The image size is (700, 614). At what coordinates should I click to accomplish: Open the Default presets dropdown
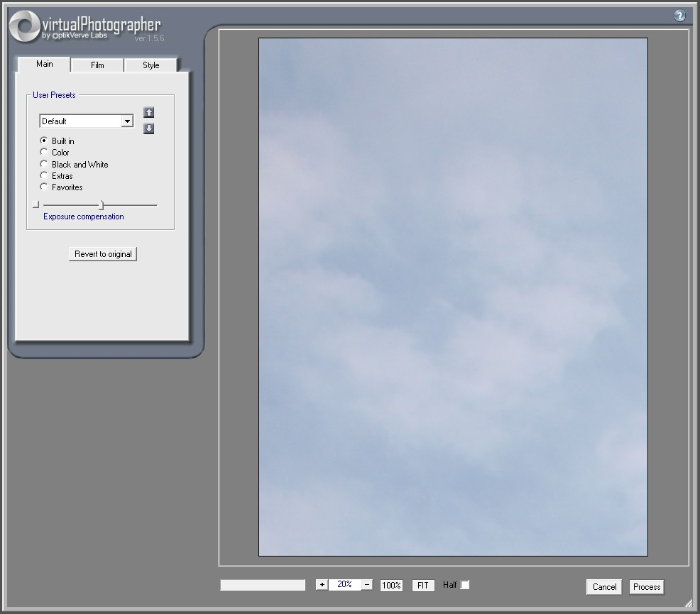click(x=127, y=121)
